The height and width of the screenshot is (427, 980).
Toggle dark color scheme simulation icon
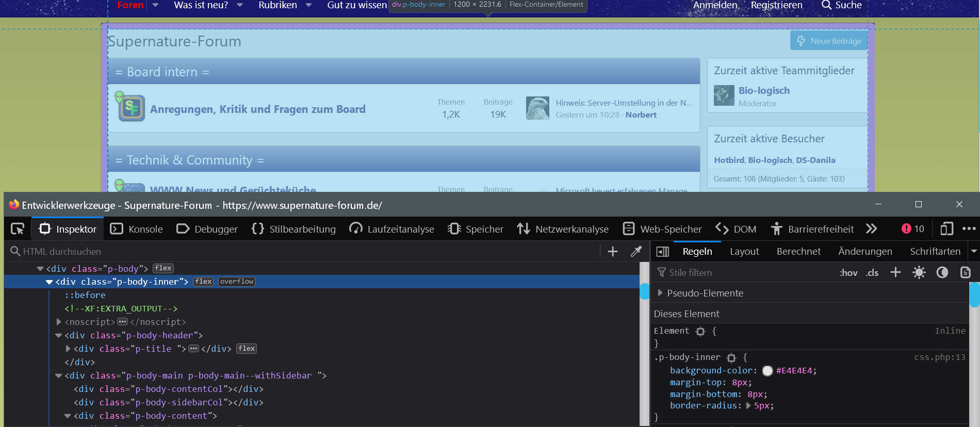point(942,272)
